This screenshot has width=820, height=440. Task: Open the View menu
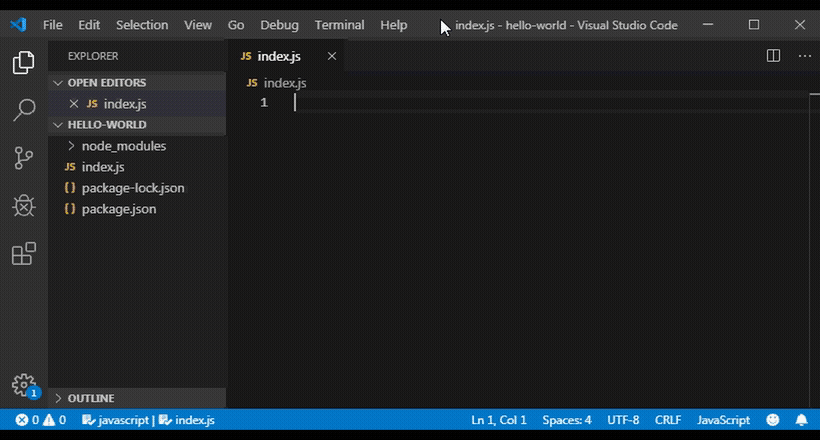pyautogui.click(x=198, y=25)
